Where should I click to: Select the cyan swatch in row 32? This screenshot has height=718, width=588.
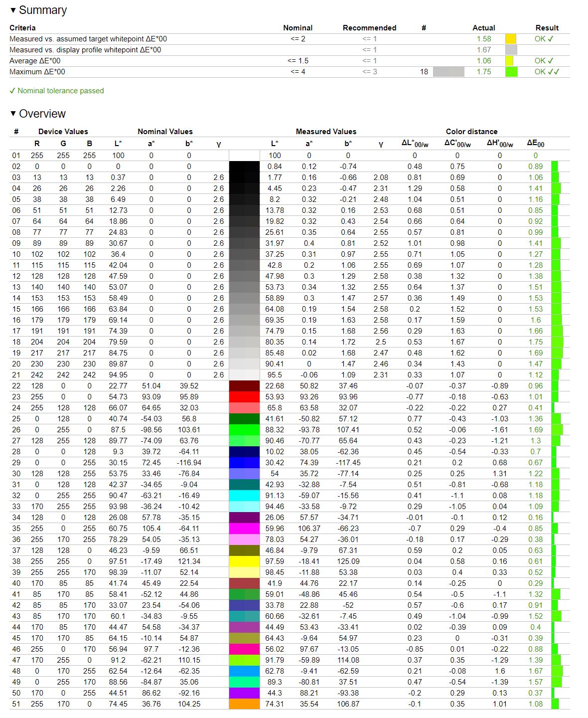pyautogui.click(x=244, y=496)
